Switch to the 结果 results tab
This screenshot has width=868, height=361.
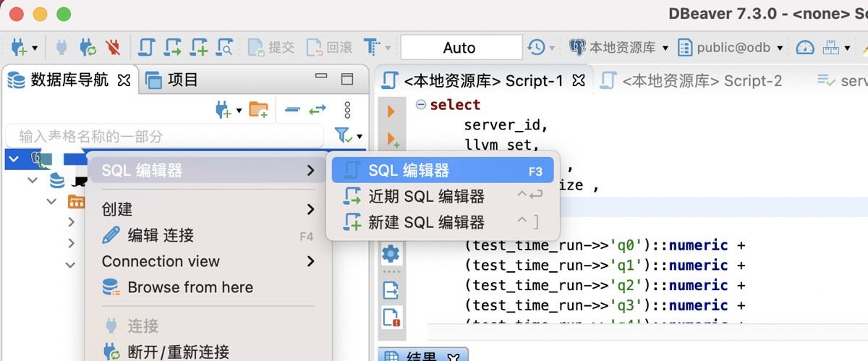click(423, 356)
